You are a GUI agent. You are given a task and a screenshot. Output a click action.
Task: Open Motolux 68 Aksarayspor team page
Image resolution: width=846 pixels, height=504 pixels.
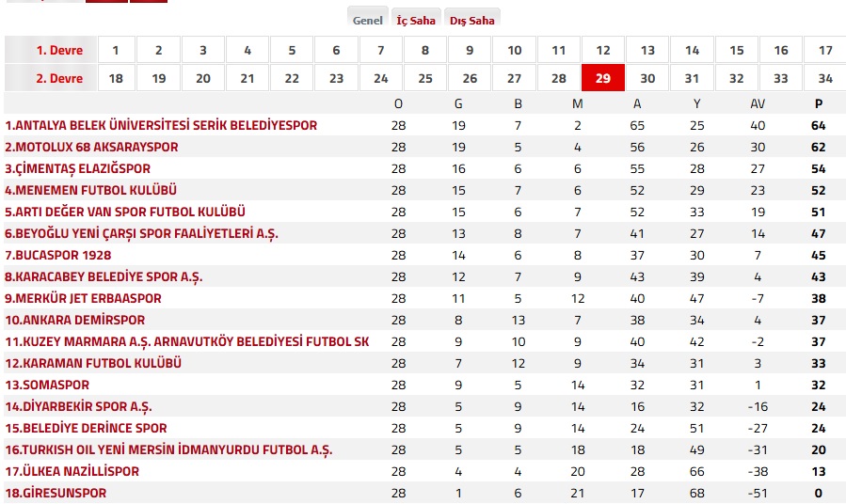tap(91, 147)
